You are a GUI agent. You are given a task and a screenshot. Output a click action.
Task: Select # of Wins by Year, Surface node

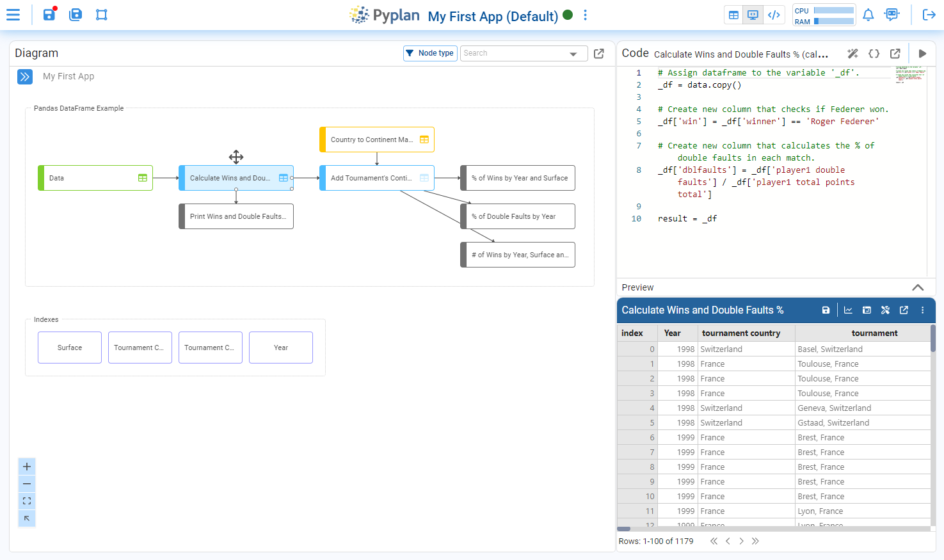pyautogui.click(x=518, y=255)
